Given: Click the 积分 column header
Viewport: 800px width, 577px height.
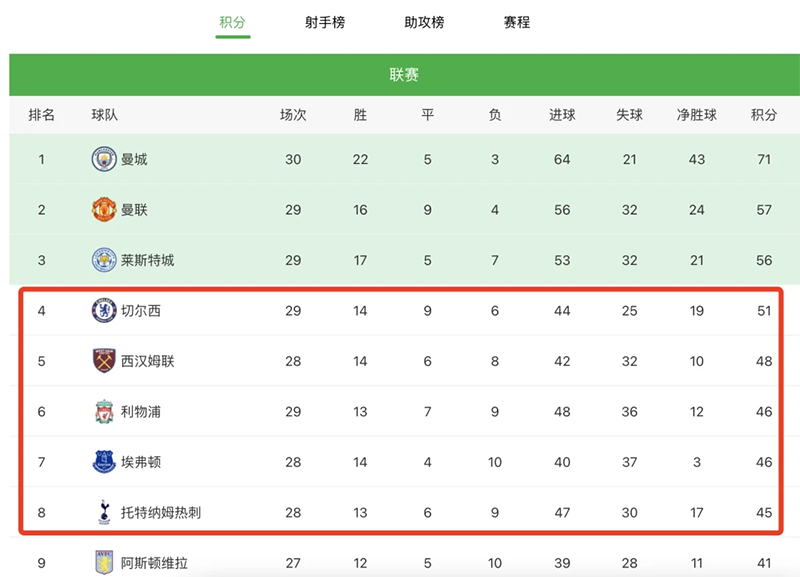Looking at the screenshot, I should 764,115.
